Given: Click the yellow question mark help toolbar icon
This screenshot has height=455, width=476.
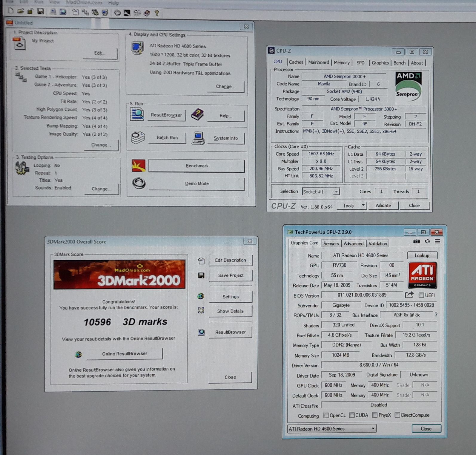Looking at the screenshot, I should click(x=157, y=13).
